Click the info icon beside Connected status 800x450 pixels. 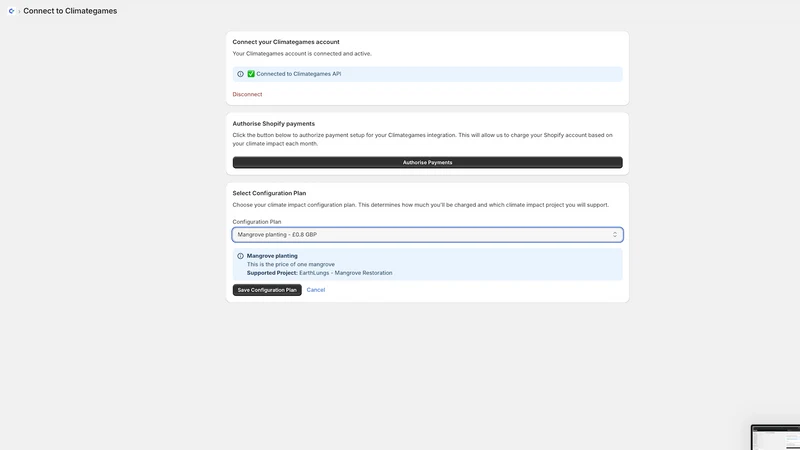pyautogui.click(x=240, y=74)
